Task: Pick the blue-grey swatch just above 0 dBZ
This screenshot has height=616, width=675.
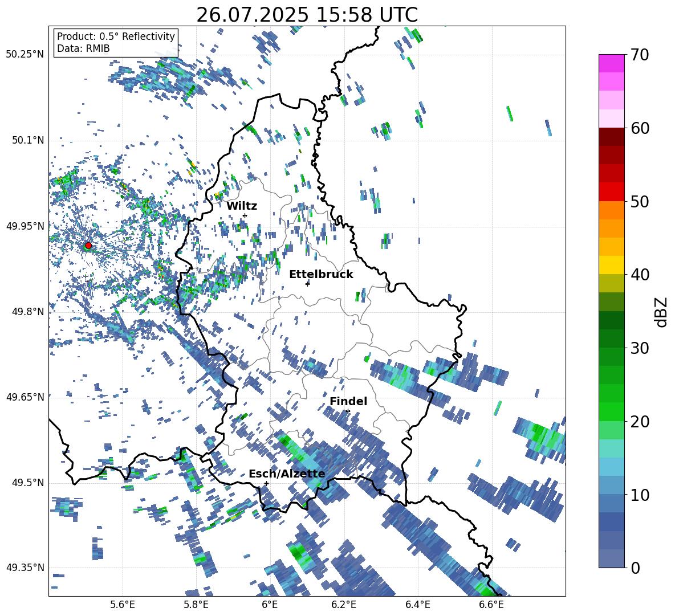Action: tap(611, 558)
